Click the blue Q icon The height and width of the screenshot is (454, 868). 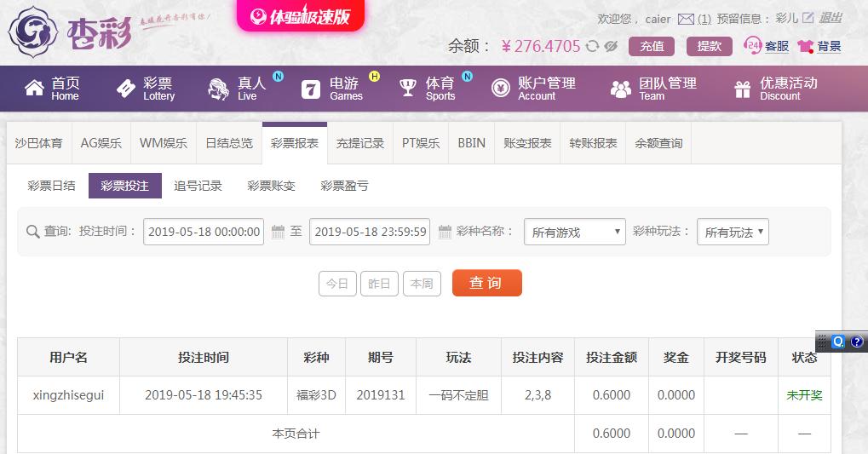[x=838, y=342]
